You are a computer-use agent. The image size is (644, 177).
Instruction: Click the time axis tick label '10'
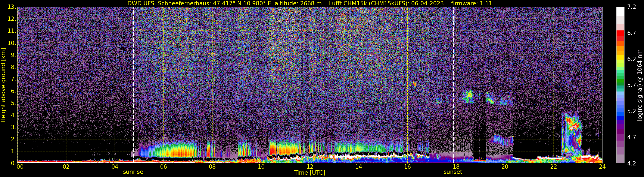[261, 167]
